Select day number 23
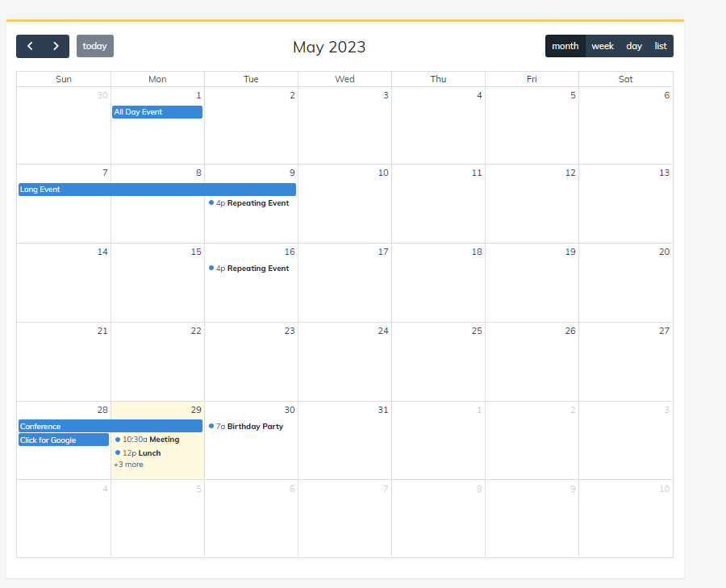726x588 pixels. click(x=290, y=331)
